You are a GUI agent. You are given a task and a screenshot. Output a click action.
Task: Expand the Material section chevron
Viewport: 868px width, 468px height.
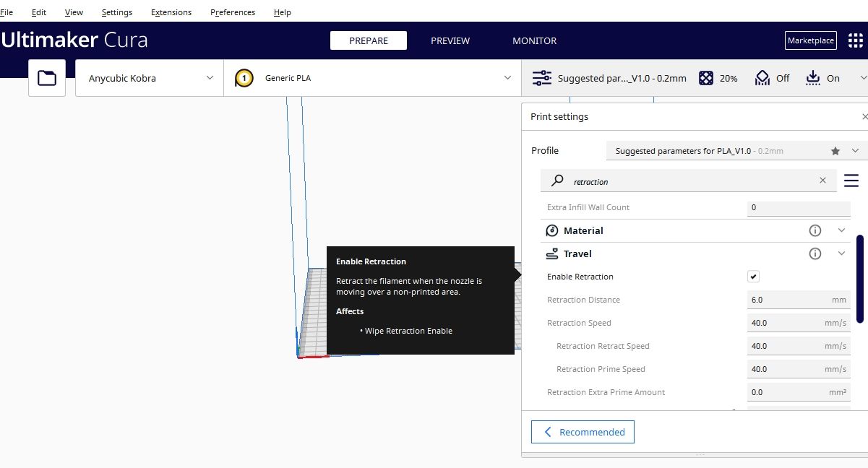pyautogui.click(x=841, y=230)
